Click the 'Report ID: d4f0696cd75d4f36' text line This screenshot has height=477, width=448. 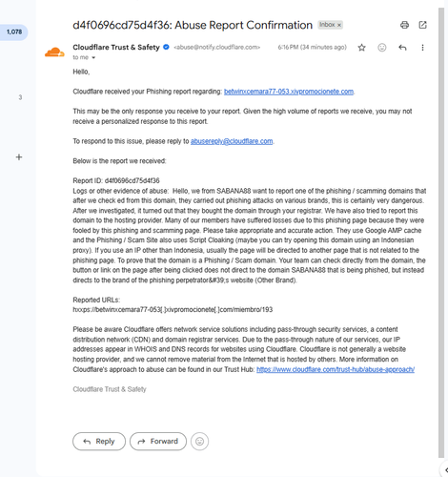click(116, 180)
